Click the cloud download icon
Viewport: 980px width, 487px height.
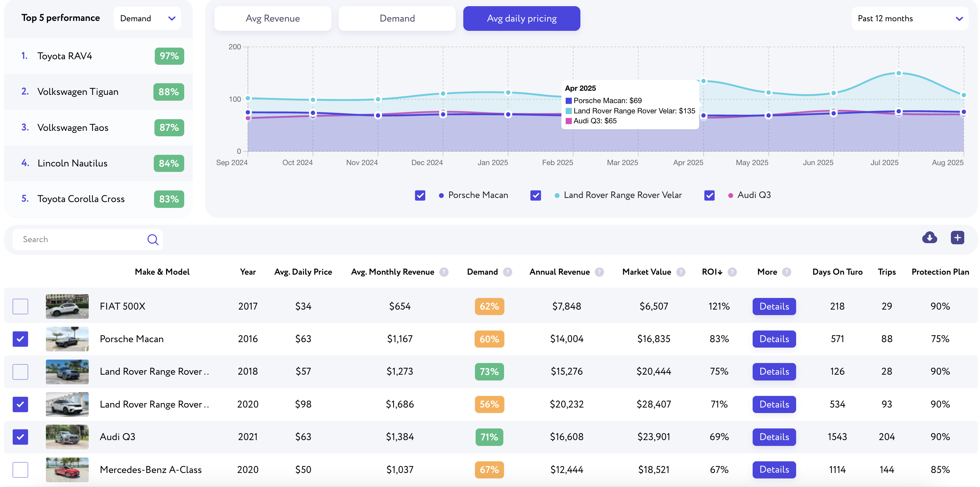point(929,238)
